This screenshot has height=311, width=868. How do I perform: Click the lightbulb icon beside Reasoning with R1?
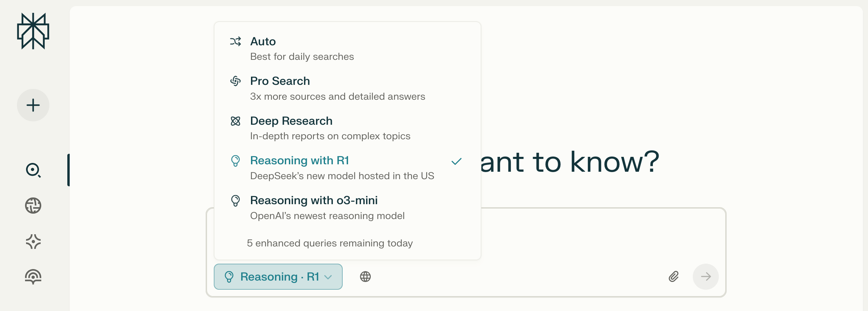coord(235,161)
